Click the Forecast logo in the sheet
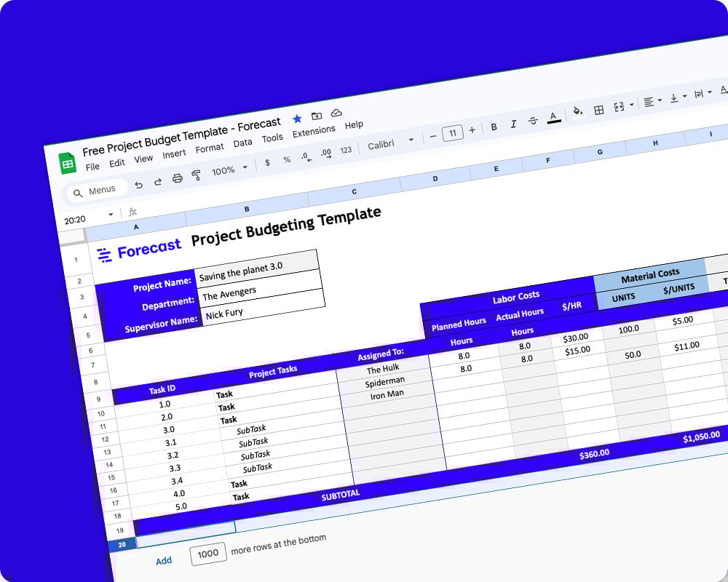 (x=139, y=251)
